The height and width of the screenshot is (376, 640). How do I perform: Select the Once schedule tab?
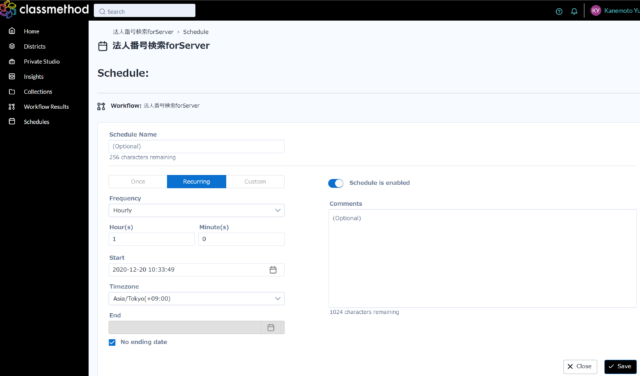[x=138, y=182]
